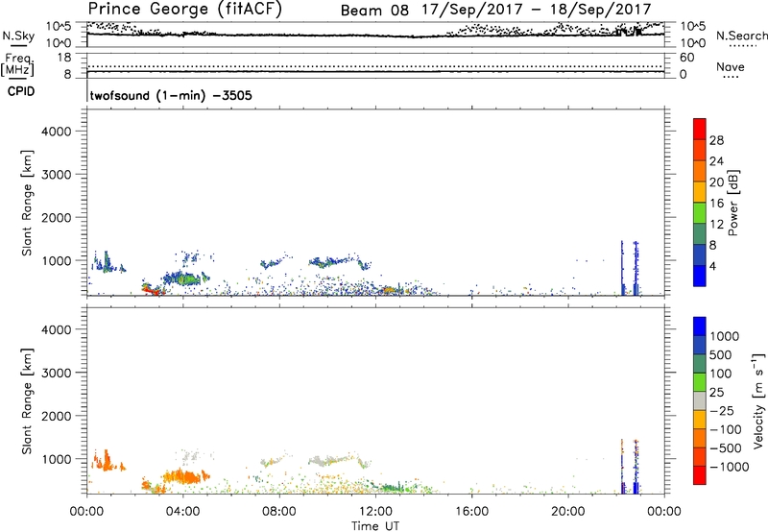Click the "Slant Range [km]" label of velocity panel
This screenshot has height=532, width=768.
(x=27, y=401)
